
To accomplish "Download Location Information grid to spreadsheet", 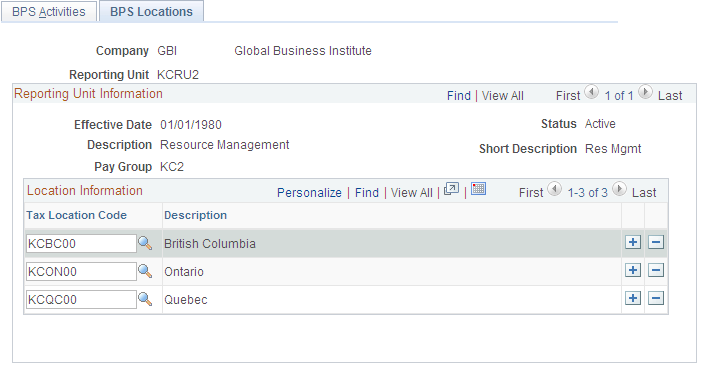I will tap(478, 189).
